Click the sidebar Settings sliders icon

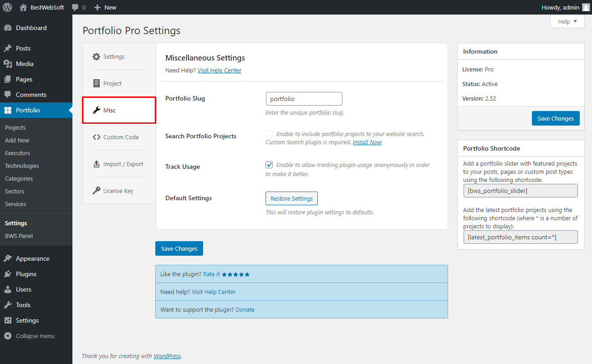click(8, 320)
